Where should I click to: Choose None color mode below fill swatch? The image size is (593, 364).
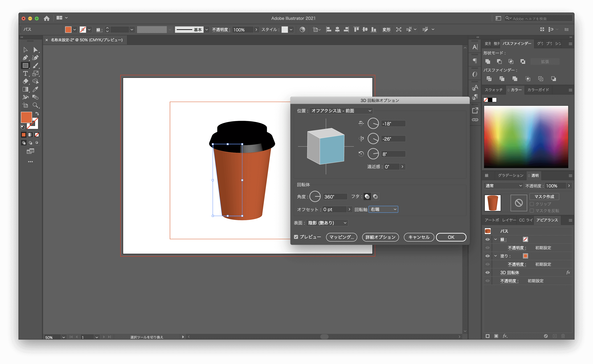click(x=37, y=135)
